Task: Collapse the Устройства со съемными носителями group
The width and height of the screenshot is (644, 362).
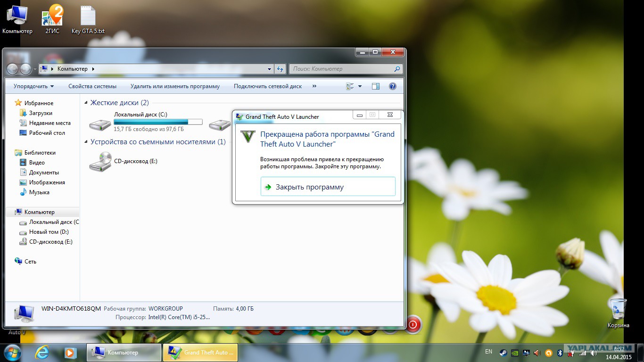Action: click(x=86, y=142)
